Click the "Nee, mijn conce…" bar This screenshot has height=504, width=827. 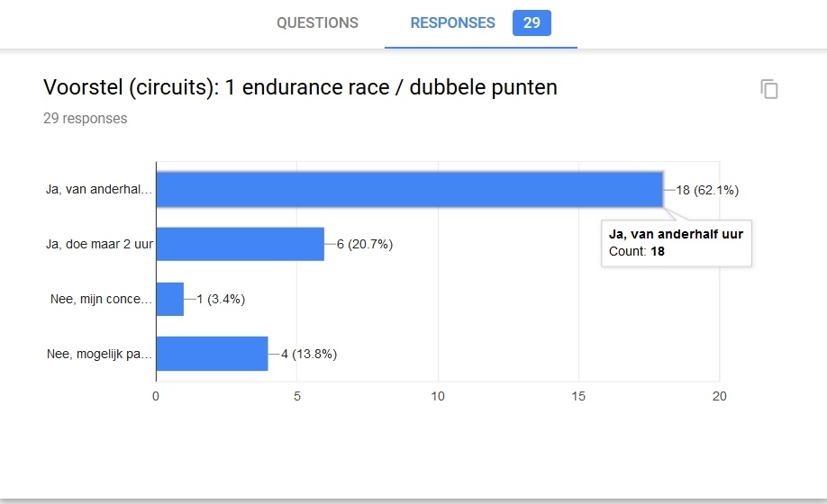tap(169, 299)
